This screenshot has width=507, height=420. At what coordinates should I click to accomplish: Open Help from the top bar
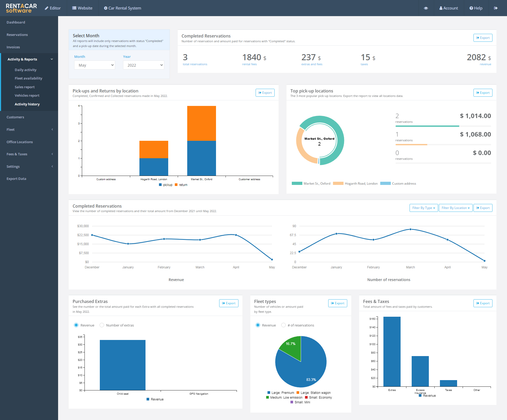476,8
